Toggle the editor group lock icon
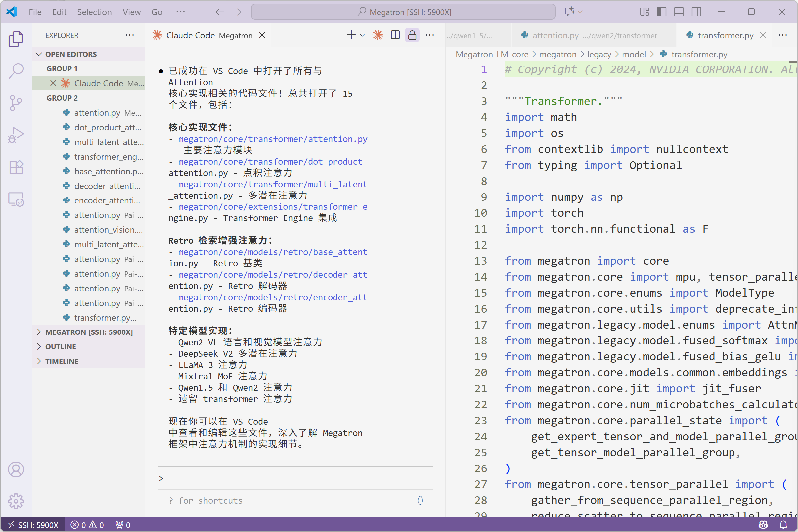Screen dimensions: 798x532 click(412, 35)
